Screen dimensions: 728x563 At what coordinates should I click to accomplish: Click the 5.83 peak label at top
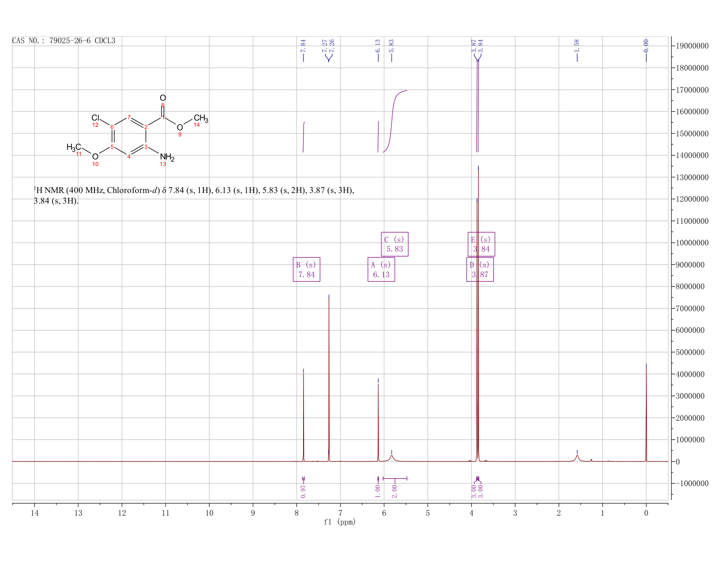(x=391, y=45)
